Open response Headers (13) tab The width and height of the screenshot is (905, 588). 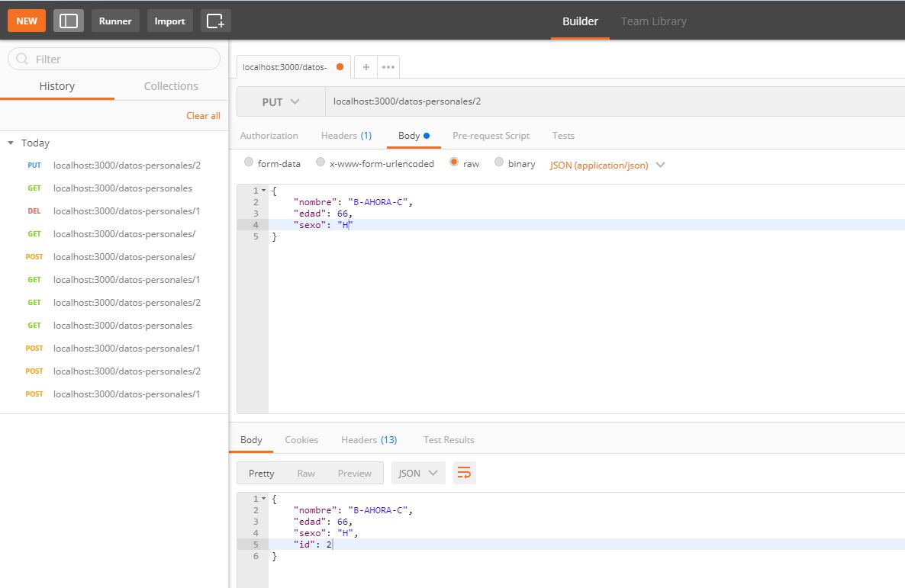[x=369, y=440]
